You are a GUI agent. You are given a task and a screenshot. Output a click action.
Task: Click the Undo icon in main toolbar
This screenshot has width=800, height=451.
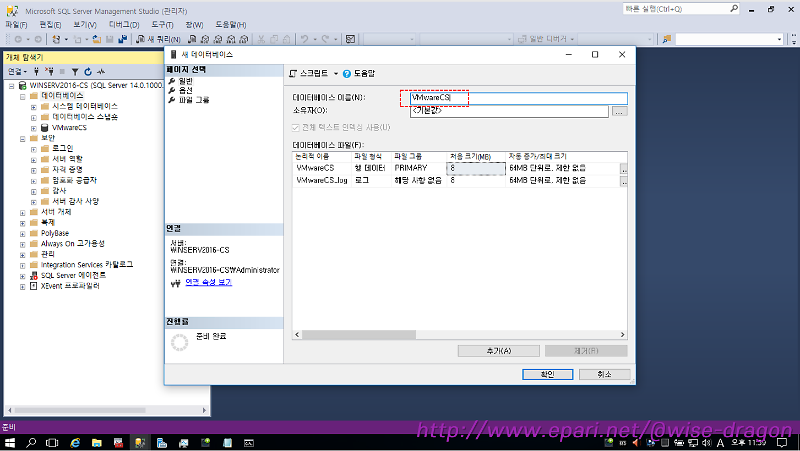(x=305, y=39)
